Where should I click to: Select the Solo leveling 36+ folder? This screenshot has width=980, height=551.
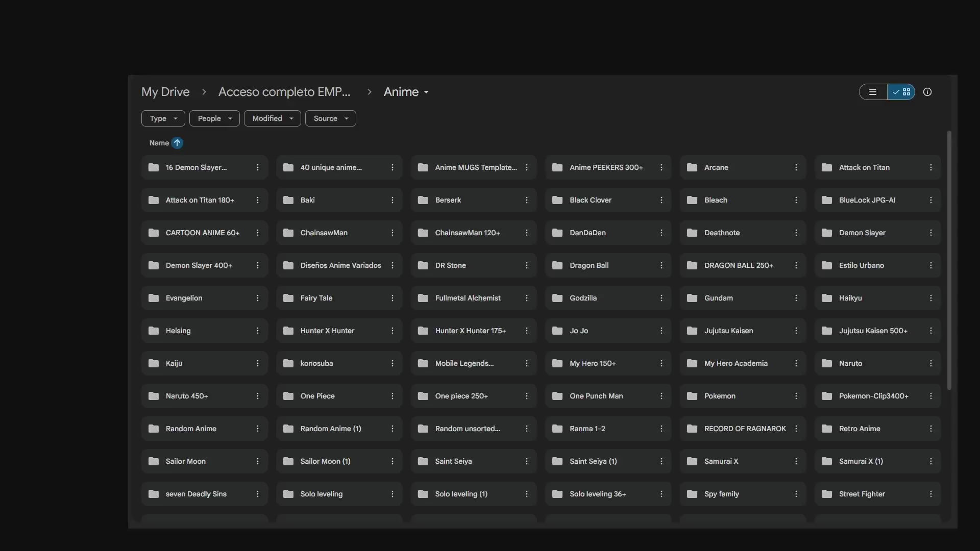[x=608, y=494]
